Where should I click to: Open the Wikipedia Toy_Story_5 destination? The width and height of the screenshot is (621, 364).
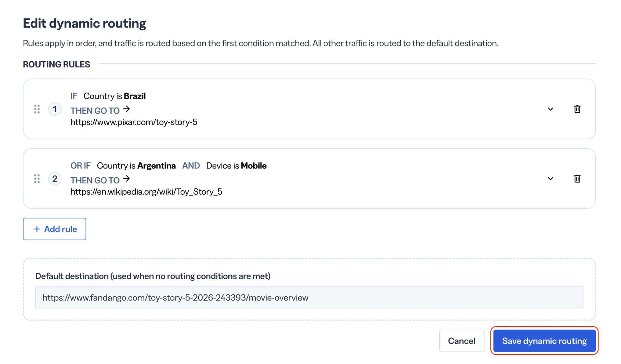(146, 192)
